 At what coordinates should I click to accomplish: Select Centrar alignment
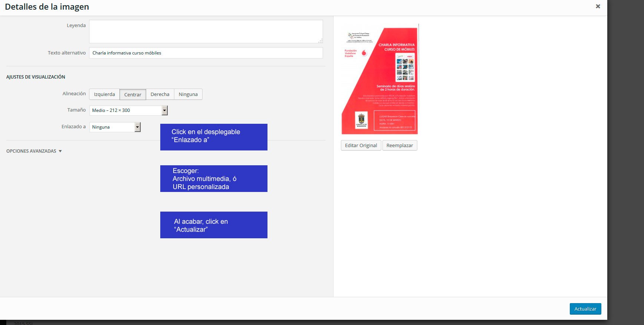tap(132, 94)
